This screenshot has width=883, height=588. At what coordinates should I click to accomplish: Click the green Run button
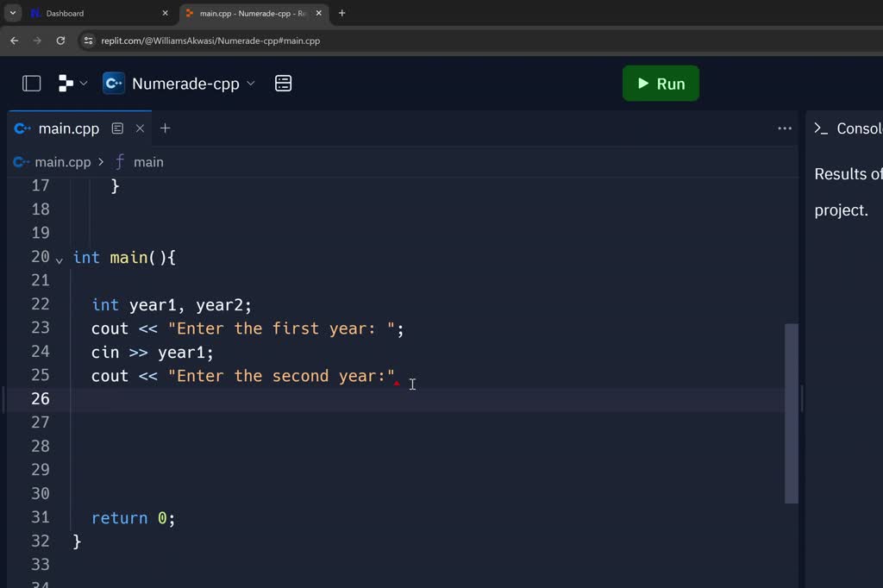[x=661, y=84]
